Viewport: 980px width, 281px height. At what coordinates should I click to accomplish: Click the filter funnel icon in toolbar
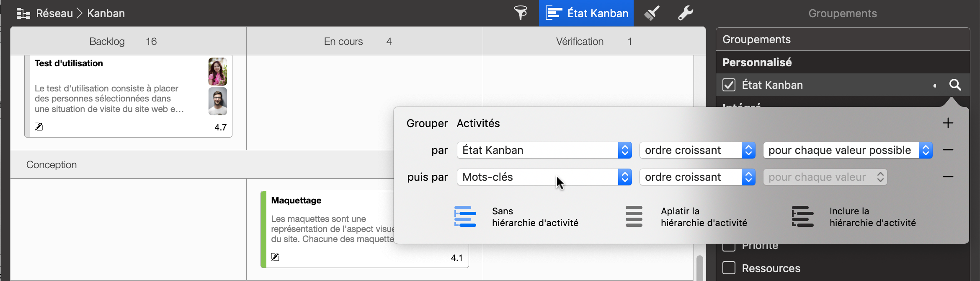coord(521,13)
